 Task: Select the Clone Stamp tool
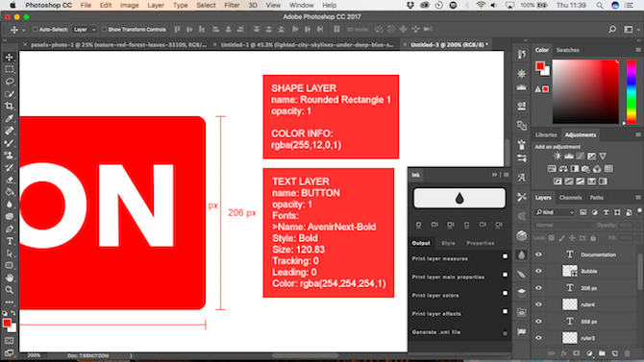pos(9,156)
